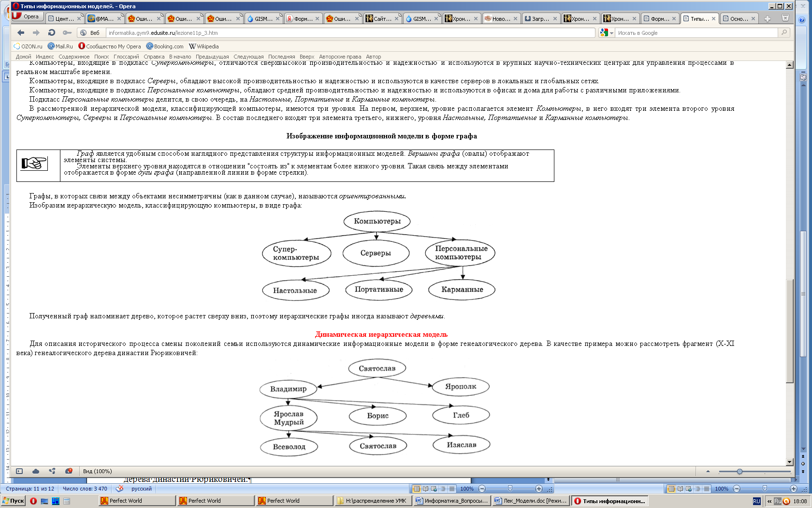
Task: Click the Веб site info badge
Action: coord(90,33)
